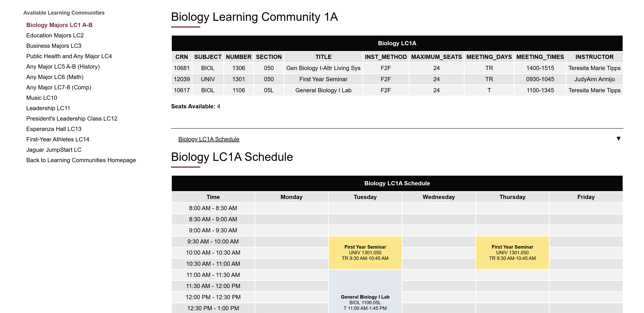
Task: Select Education Majors LC2 in the sidebar
Action: pos(55,35)
